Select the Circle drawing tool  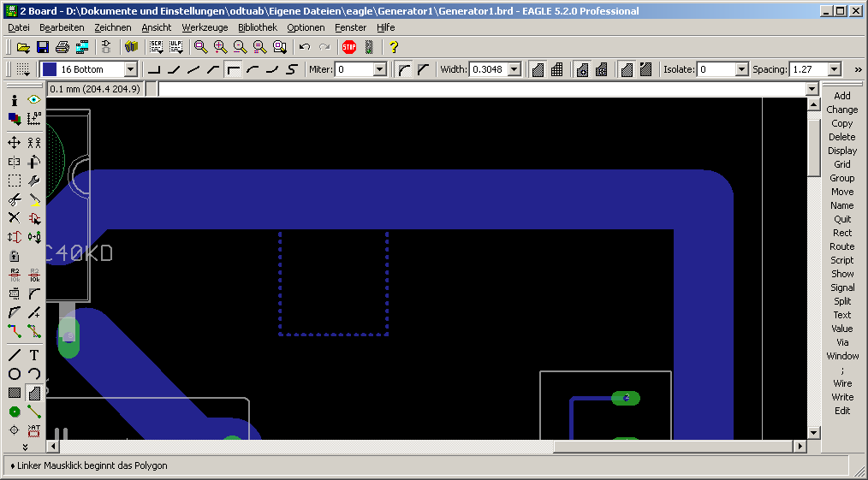point(15,374)
